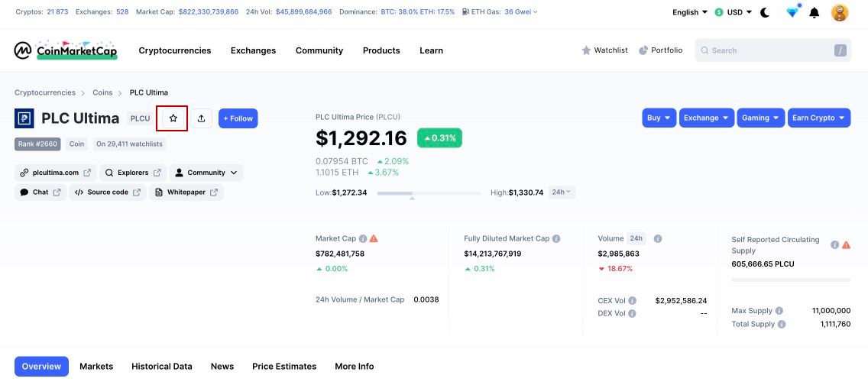Viewport: 868px width, 385px height.
Task: Expand the Buy dropdown
Action: click(x=659, y=118)
